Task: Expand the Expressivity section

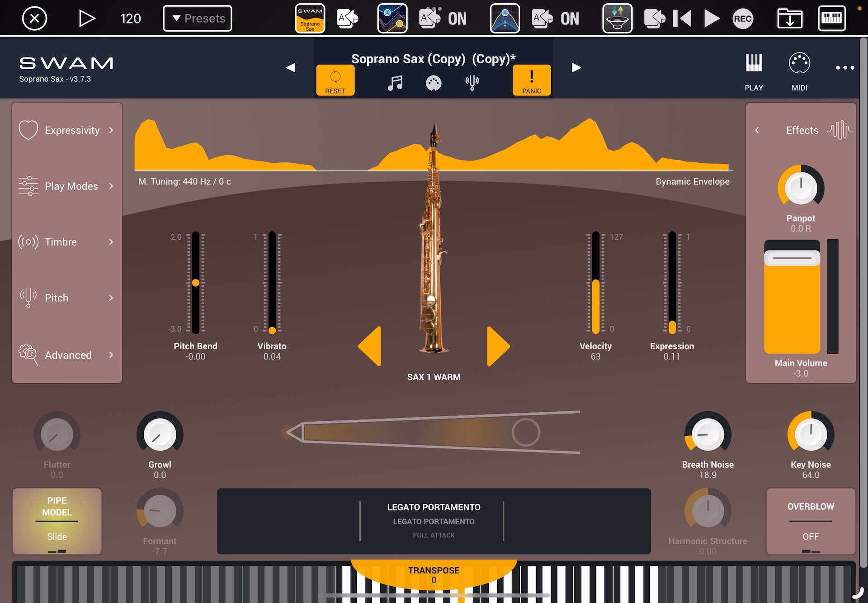Action: pos(67,130)
